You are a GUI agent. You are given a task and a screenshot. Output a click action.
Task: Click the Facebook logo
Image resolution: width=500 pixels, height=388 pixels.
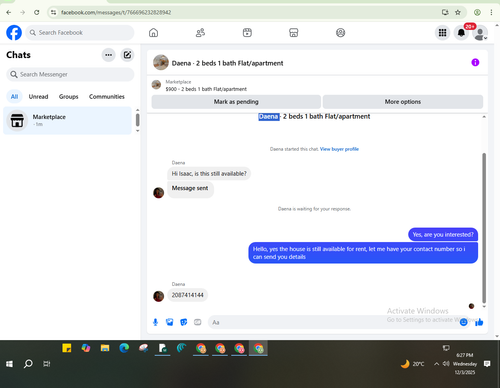point(14,33)
